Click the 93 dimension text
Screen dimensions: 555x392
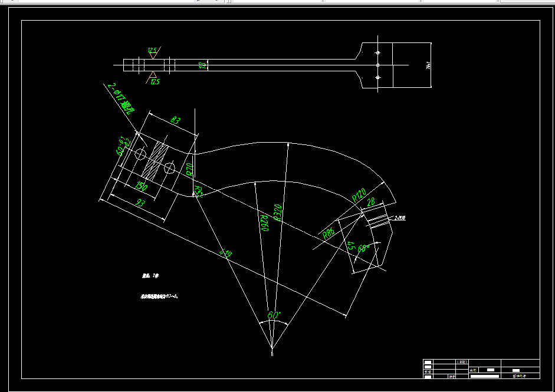coord(140,203)
